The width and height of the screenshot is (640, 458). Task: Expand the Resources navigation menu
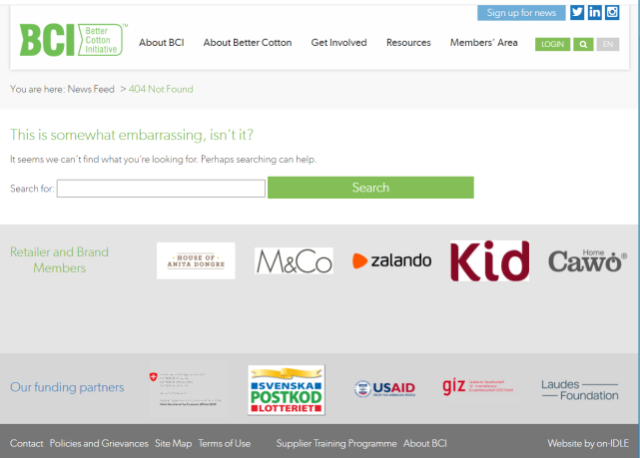coord(408,43)
